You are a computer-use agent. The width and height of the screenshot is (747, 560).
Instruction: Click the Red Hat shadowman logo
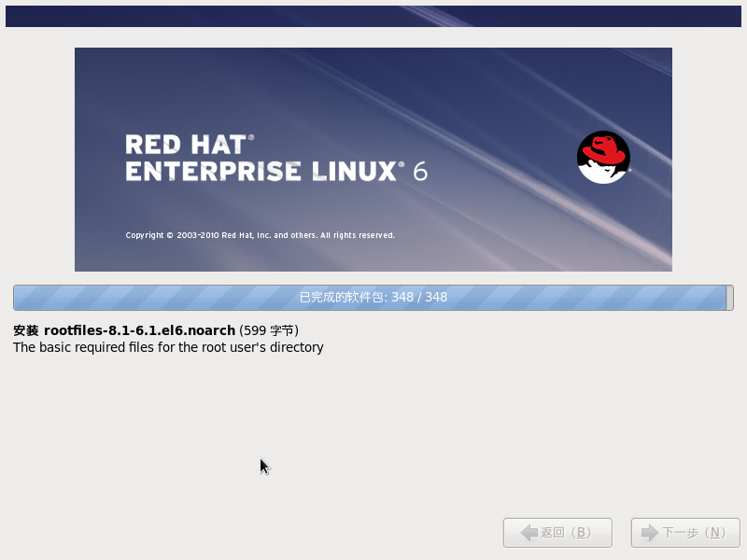click(x=603, y=157)
